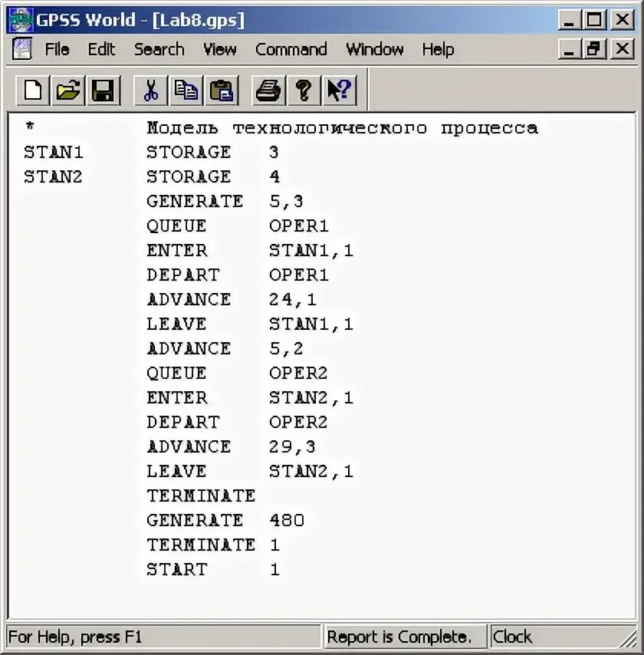
Task: Click the STORAGE 4 definition value
Action: (x=274, y=176)
